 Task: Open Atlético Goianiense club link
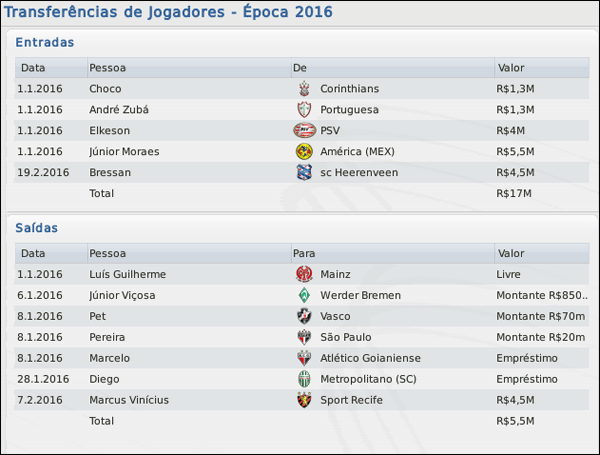click(x=370, y=359)
